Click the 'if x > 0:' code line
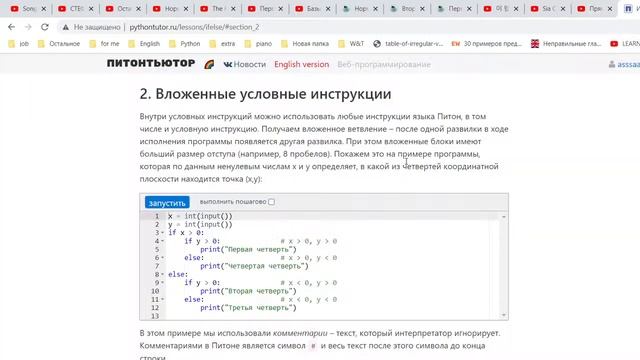Screen dimensions: 640x360 tap(186, 233)
